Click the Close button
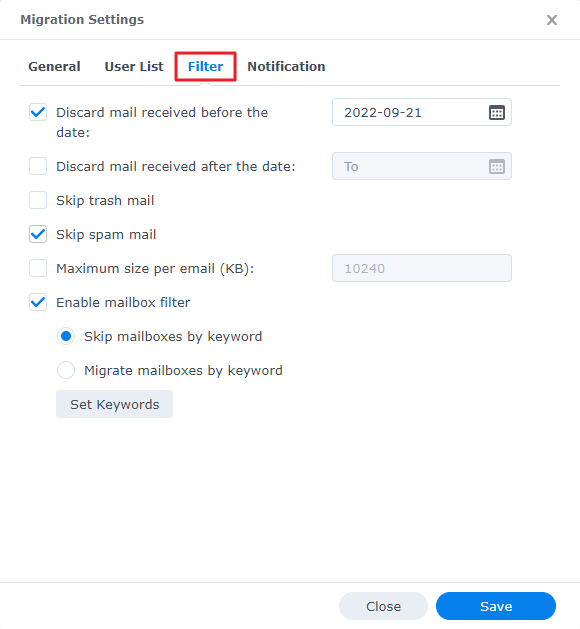This screenshot has height=629, width=580. [383, 606]
